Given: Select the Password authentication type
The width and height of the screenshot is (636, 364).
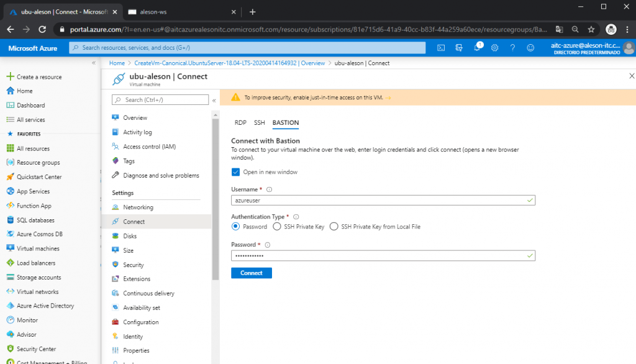Looking at the screenshot, I should (x=235, y=227).
